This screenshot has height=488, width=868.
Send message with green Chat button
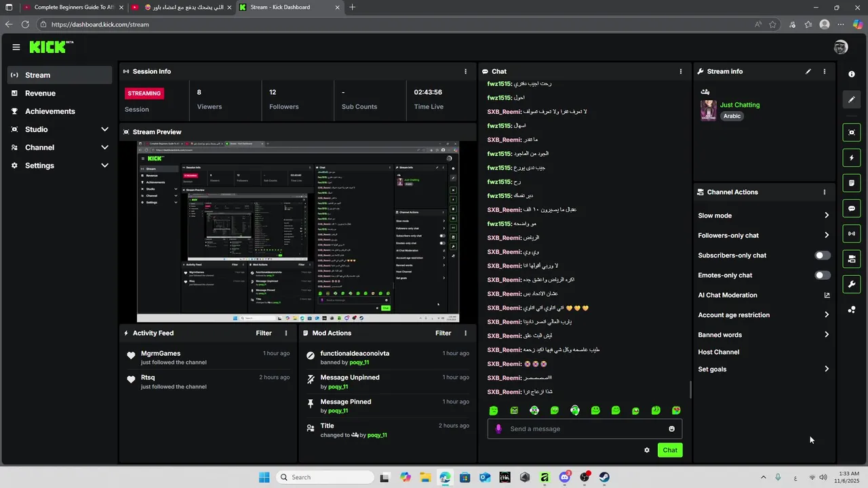click(670, 450)
